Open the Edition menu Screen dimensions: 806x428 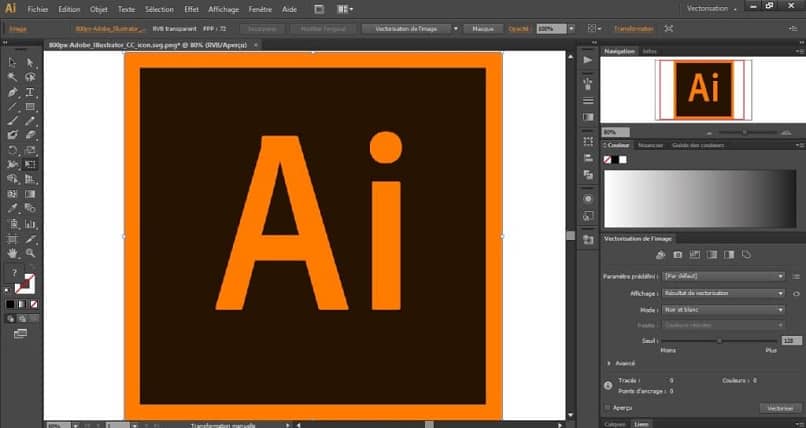point(69,9)
